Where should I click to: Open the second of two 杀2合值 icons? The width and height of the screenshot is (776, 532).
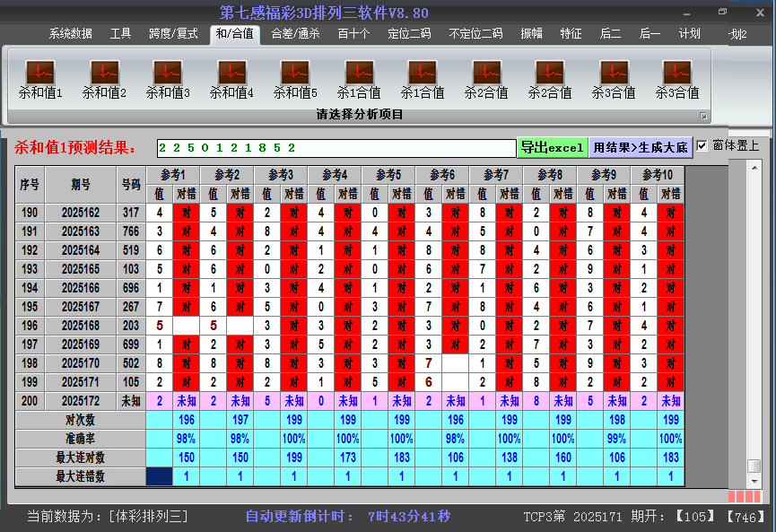(550, 79)
